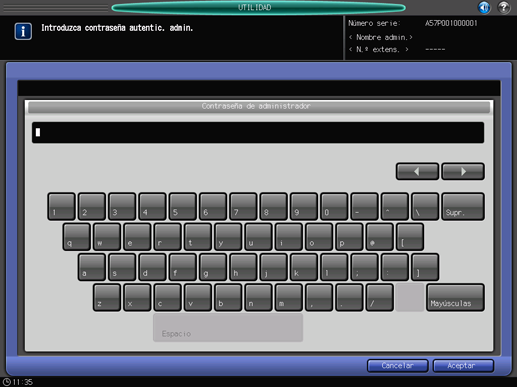Viewport: 517px width, 387px height.
Task: Tap the caret ^ key
Action: pos(395,206)
